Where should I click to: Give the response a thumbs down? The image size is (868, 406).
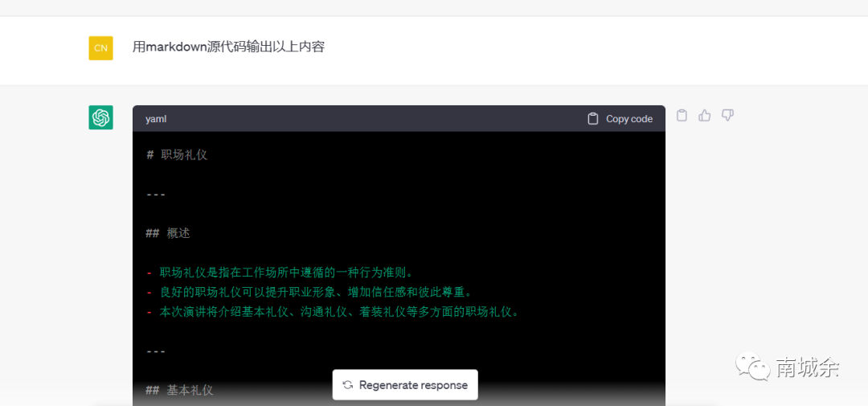pos(727,116)
